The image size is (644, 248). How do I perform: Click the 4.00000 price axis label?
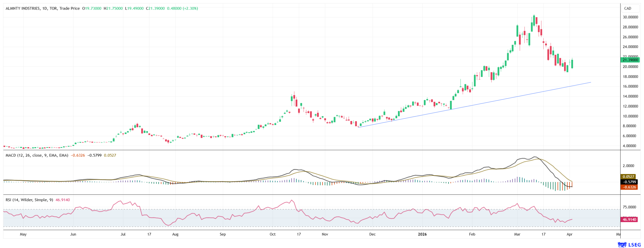click(x=630, y=146)
